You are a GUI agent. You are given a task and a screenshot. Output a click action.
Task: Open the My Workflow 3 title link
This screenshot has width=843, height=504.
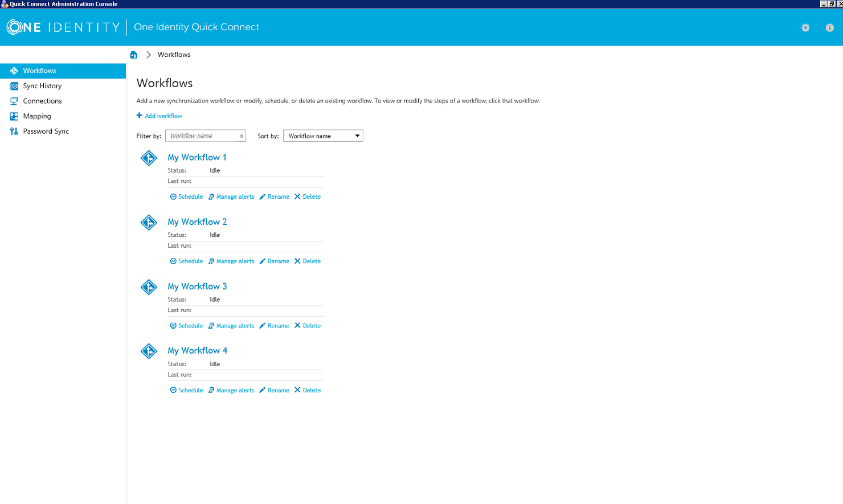tap(197, 286)
